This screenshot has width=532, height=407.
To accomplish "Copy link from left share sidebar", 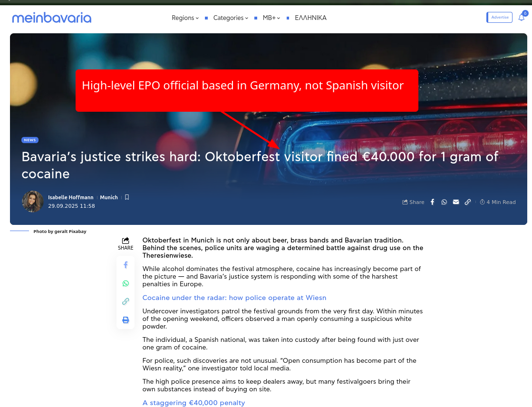I will pyautogui.click(x=126, y=301).
